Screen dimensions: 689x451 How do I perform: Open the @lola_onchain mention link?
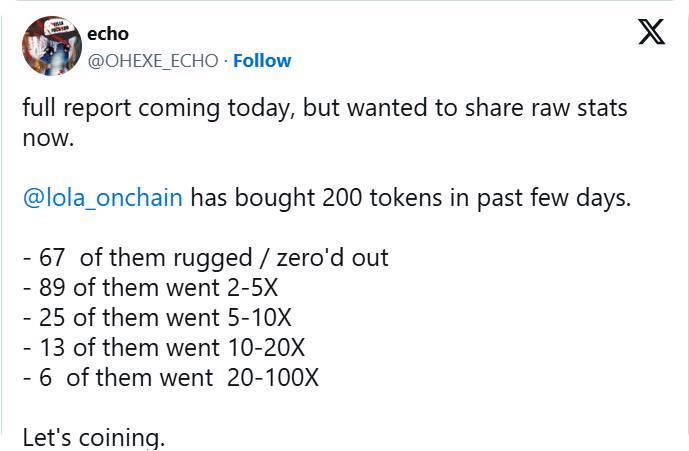(102, 197)
